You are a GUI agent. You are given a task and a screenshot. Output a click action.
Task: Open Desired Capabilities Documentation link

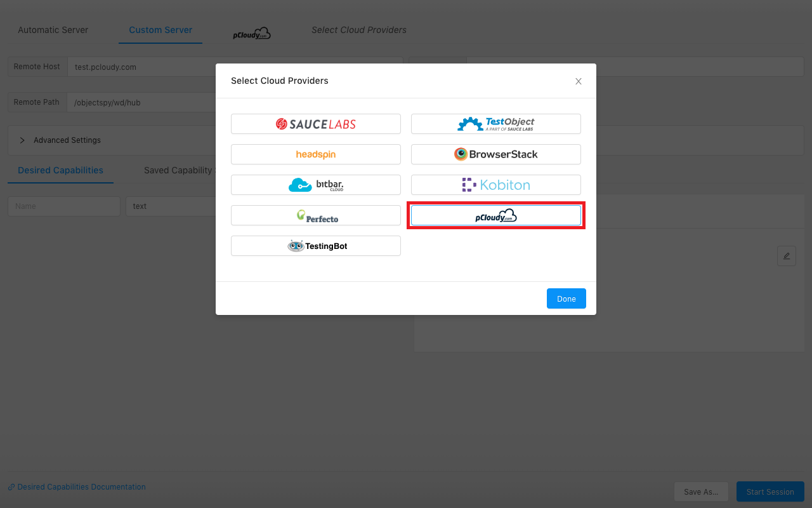point(77,487)
